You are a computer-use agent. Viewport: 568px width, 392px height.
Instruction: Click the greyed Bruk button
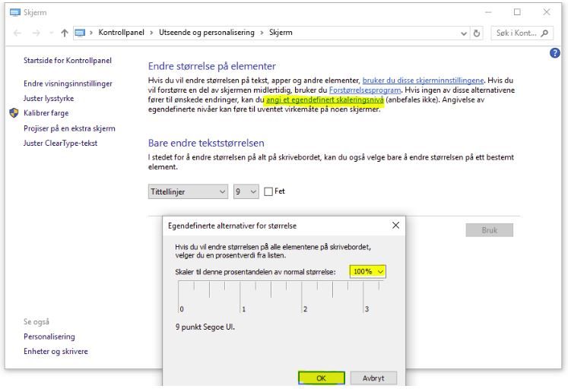tap(490, 230)
